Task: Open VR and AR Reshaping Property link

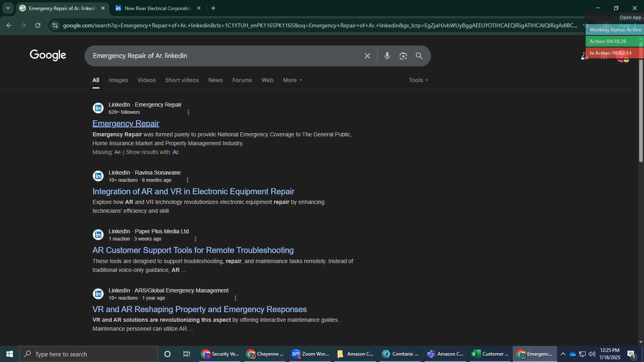Action: pyautogui.click(x=200, y=309)
